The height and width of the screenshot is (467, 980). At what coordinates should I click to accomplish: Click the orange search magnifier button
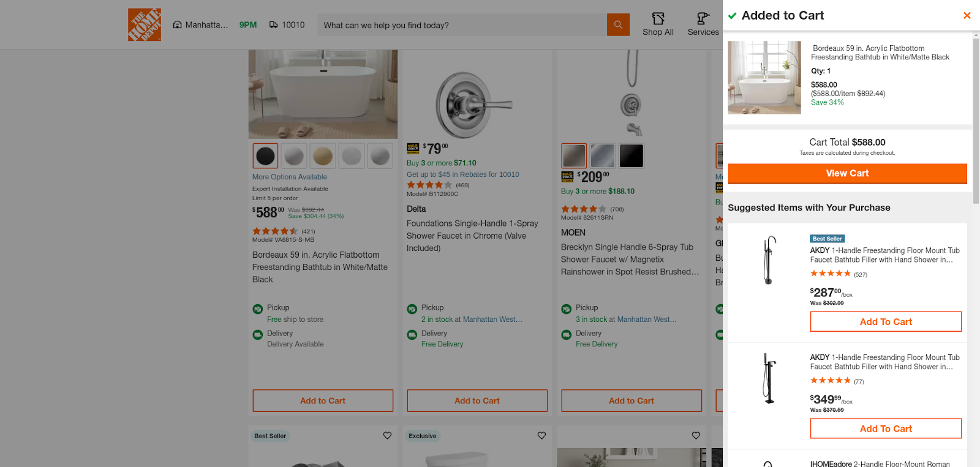pos(618,25)
